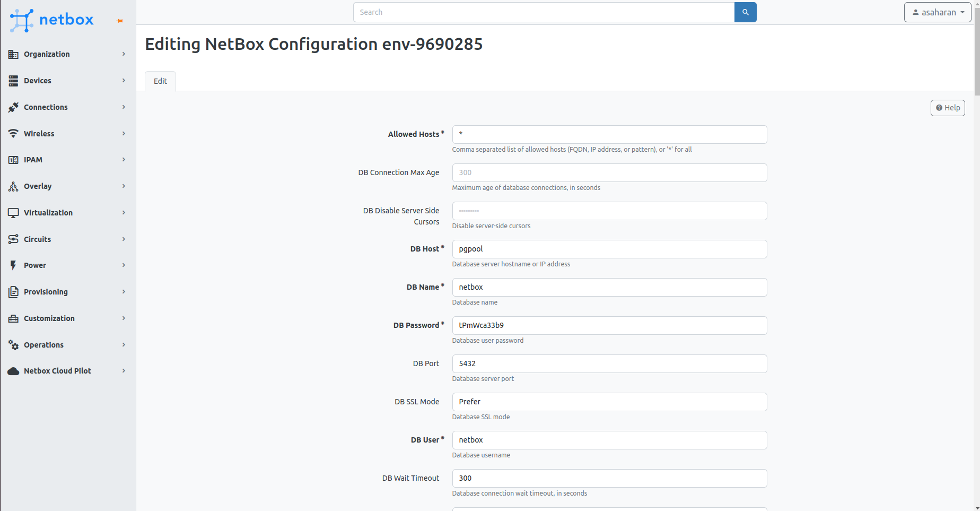Expand the Power menu chevron
This screenshot has height=511, width=980.
point(124,265)
